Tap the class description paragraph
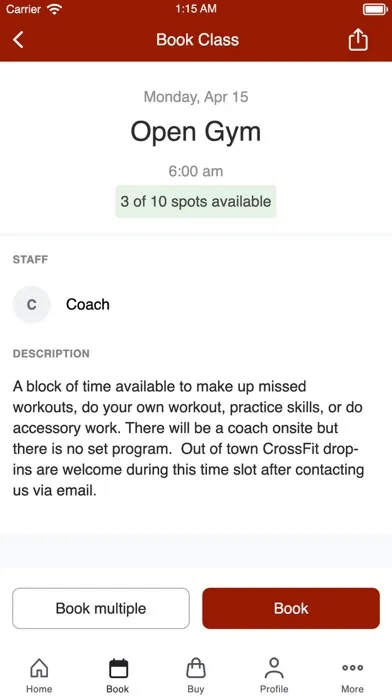 coord(189,439)
